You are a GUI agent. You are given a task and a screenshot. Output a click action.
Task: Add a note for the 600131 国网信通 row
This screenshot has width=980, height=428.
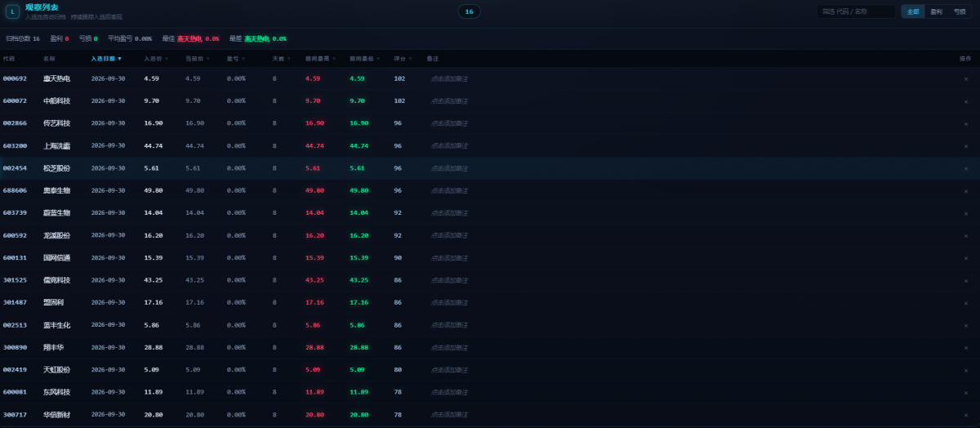[x=449, y=257]
